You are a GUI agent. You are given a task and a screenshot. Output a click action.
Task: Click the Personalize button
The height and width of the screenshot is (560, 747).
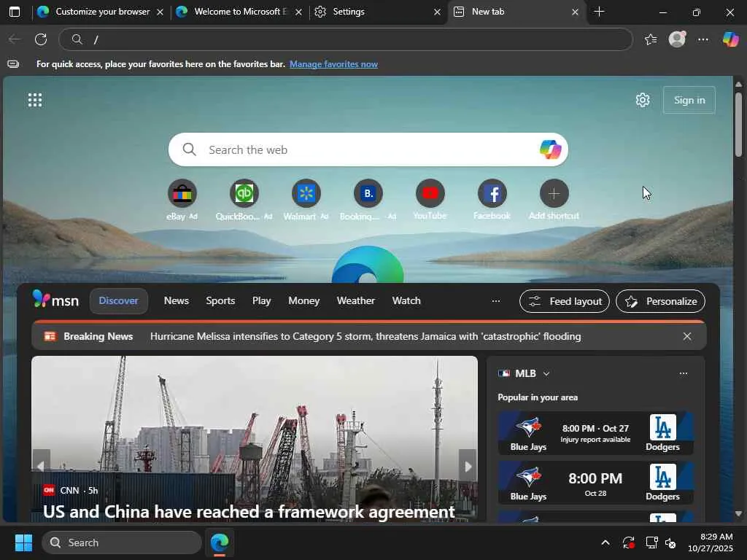(660, 301)
